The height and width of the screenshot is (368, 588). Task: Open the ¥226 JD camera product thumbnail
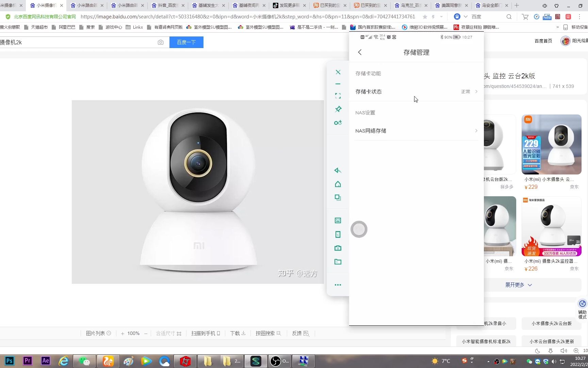pyautogui.click(x=552, y=226)
